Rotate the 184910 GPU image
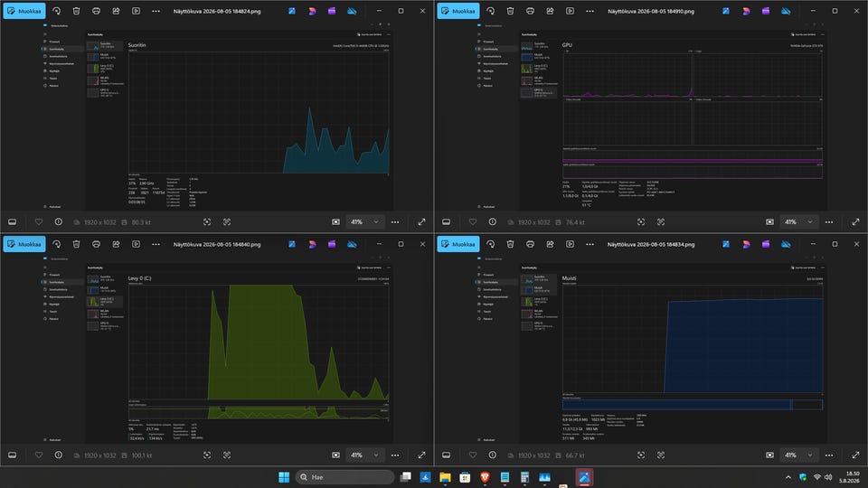The height and width of the screenshot is (488, 868). click(490, 11)
